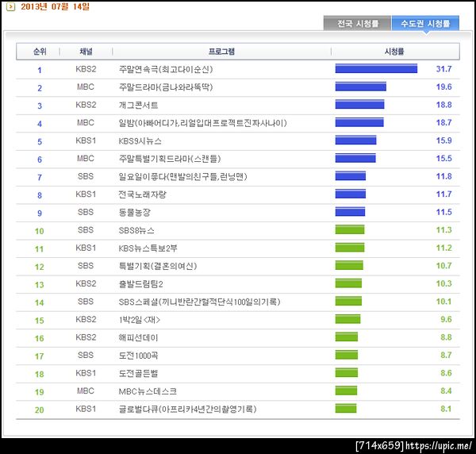
Task: Click the green rating bar for SBS8뉴스
Action: click(x=350, y=229)
